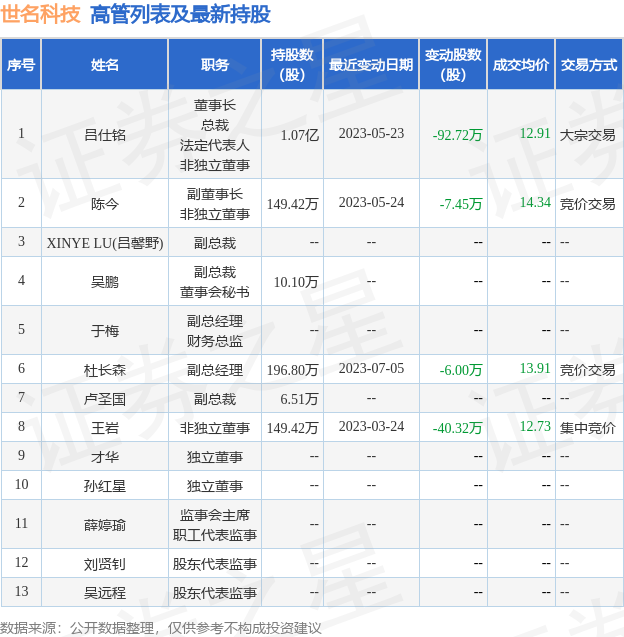Select the name 卢圣国
The height and width of the screenshot is (637, 624).
[x=105, y=399]
